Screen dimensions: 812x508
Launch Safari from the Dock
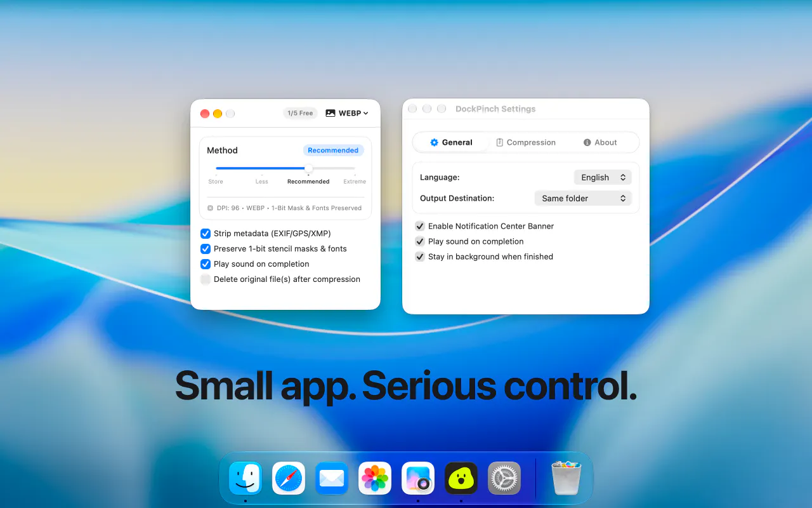[289, 478]
